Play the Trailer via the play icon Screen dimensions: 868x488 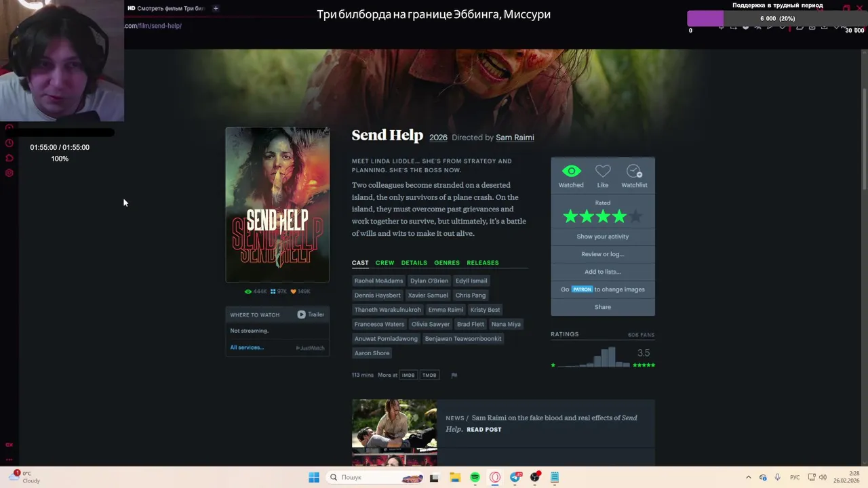(301, 314)
